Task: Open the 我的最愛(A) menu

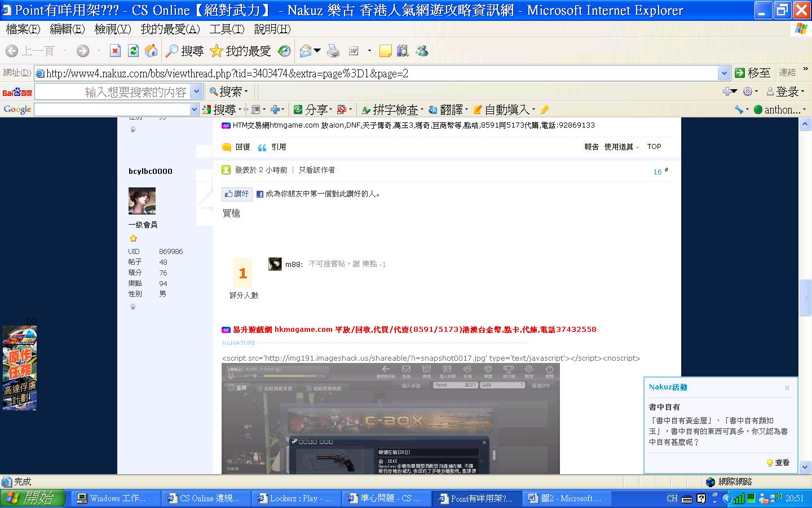Action: click(170, 29)
